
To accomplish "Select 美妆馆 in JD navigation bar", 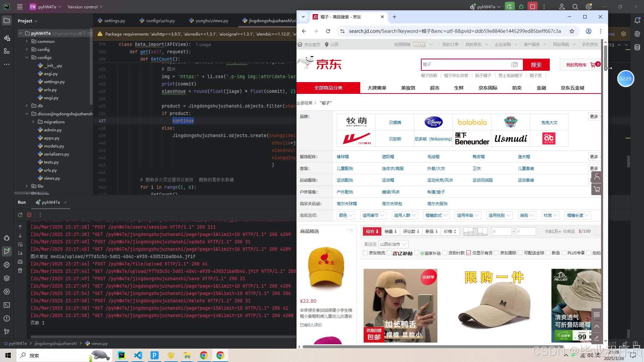I will [408, 88].
